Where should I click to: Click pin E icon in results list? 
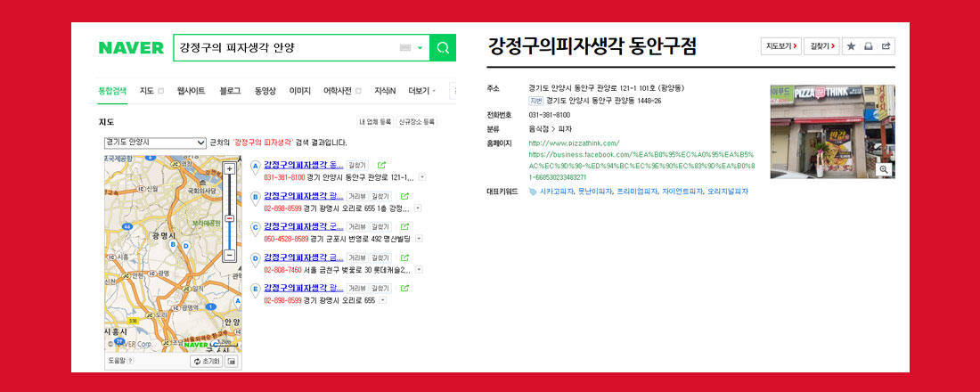point(255,290)
